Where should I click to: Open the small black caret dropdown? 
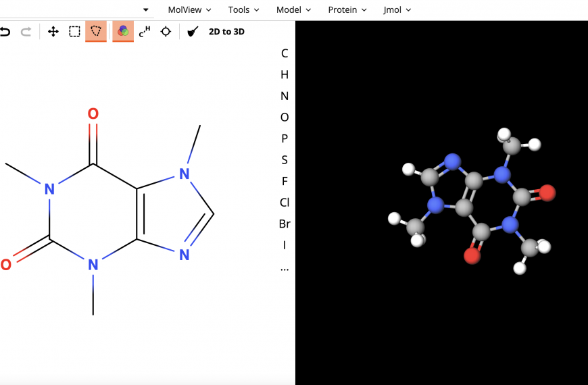pyautogui.click(x=145, y=9)
